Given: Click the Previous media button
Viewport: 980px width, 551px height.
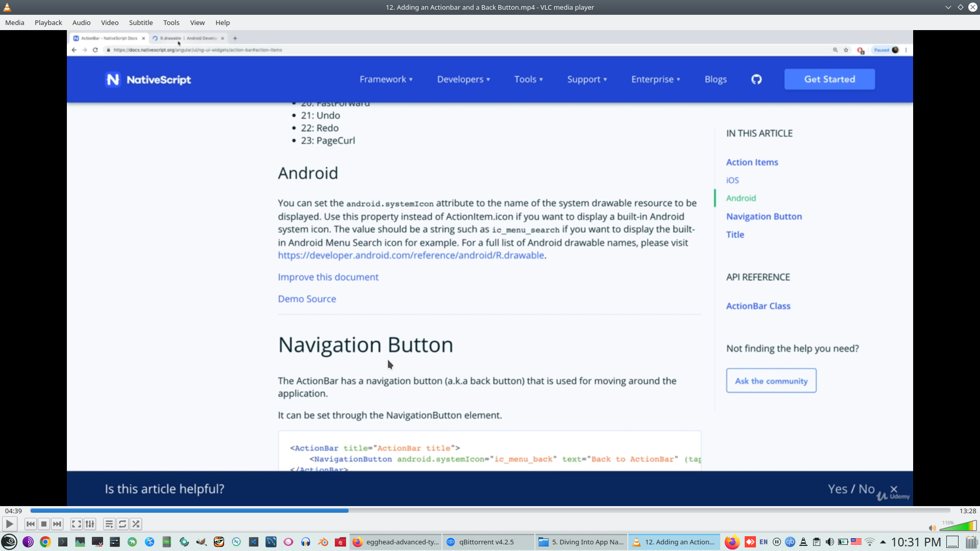Looking at the screenshot, I should click(31, 524).
